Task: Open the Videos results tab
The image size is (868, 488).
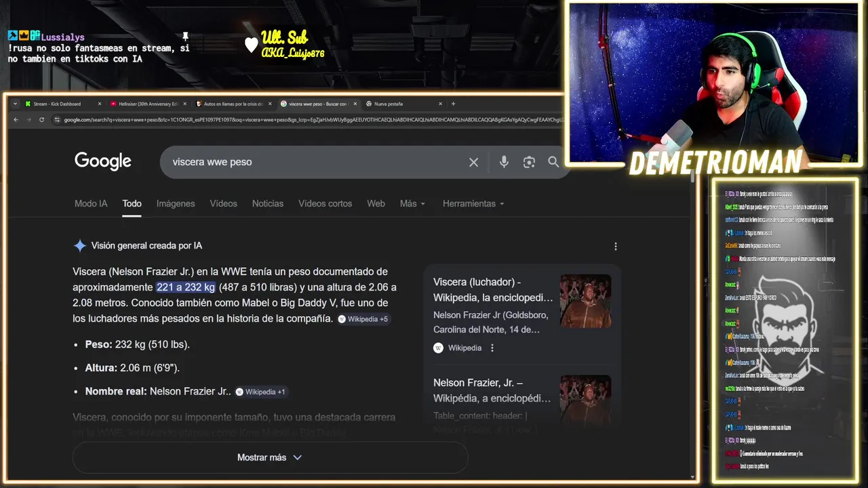Action: tap(223, 203)
